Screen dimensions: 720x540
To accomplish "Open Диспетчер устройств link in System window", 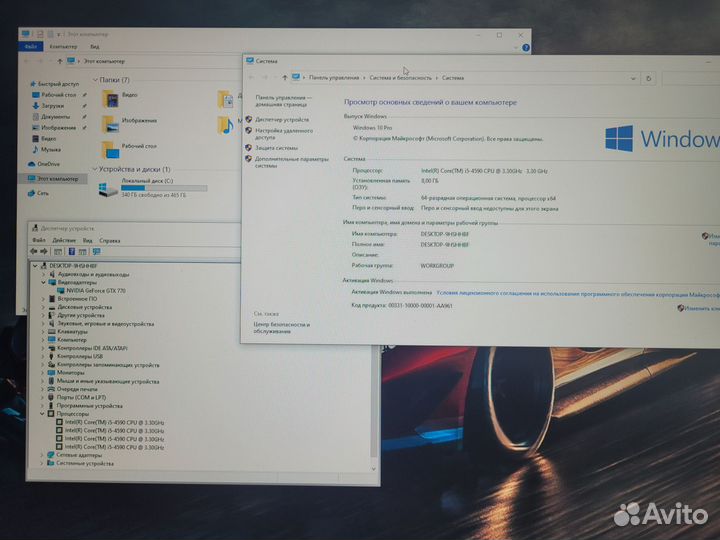I will (282, 119).
